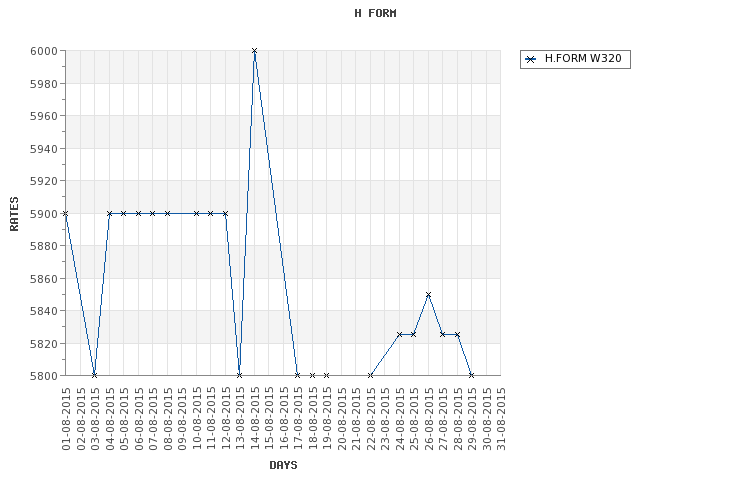
Task: Click the RATES axis label
Action: (x=14, y=214)
